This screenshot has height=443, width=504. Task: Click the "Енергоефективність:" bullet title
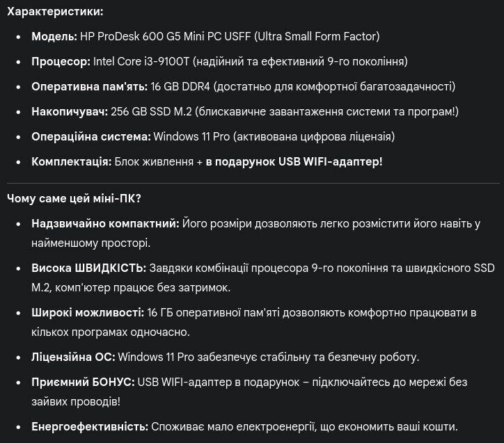[90, 426]
